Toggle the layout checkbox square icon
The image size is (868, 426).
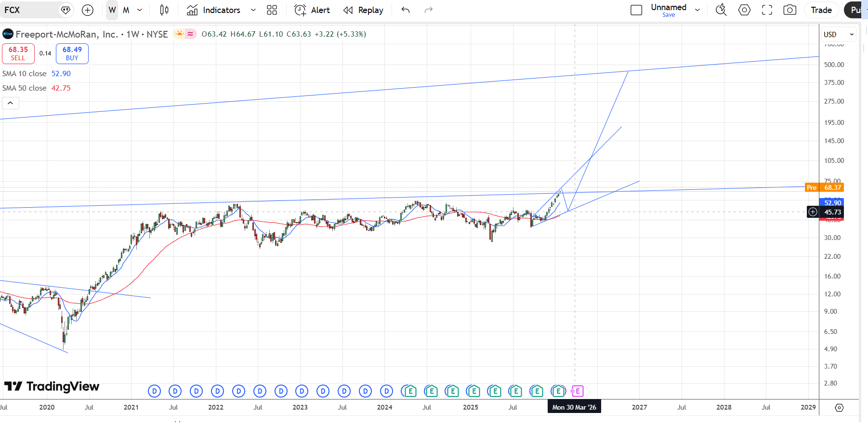636,10
